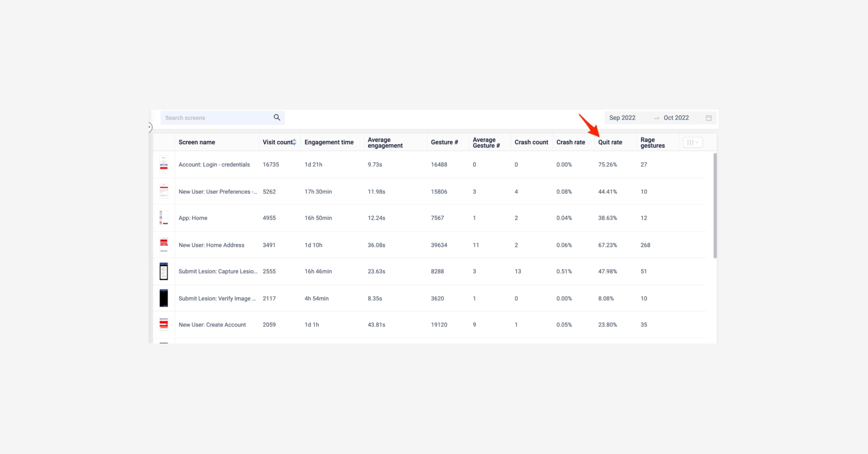Click the New User: Home Address thumbnail
This screenshot has height=454, width=868.
pyautogui.click(x=164, y=245)
